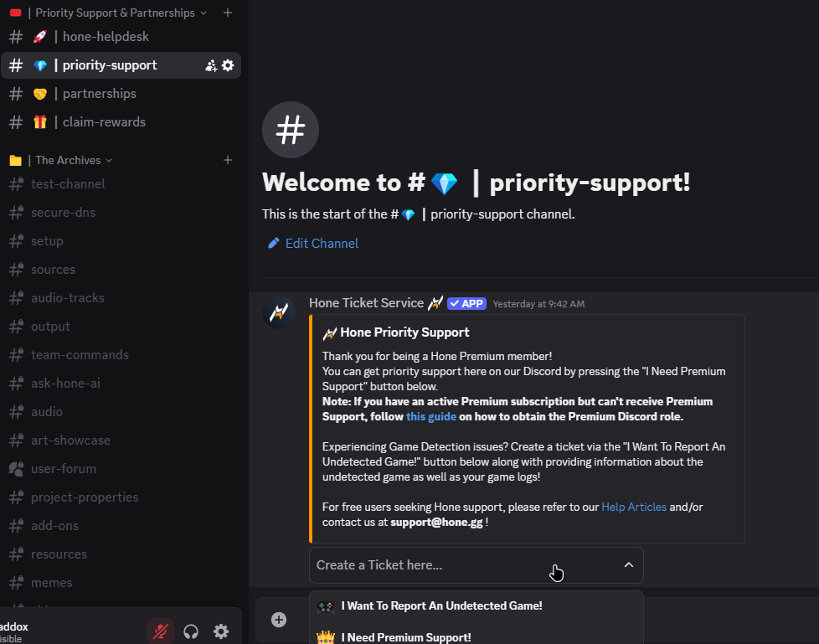Open priority-support channel settings gear

point(228,65)
